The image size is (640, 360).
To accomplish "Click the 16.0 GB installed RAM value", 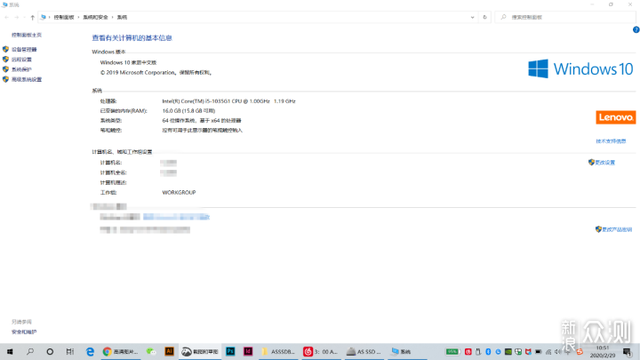I will click(189, 111).
